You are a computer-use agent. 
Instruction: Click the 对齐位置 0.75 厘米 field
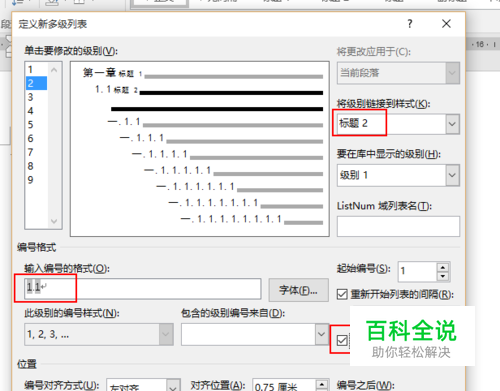284,386
